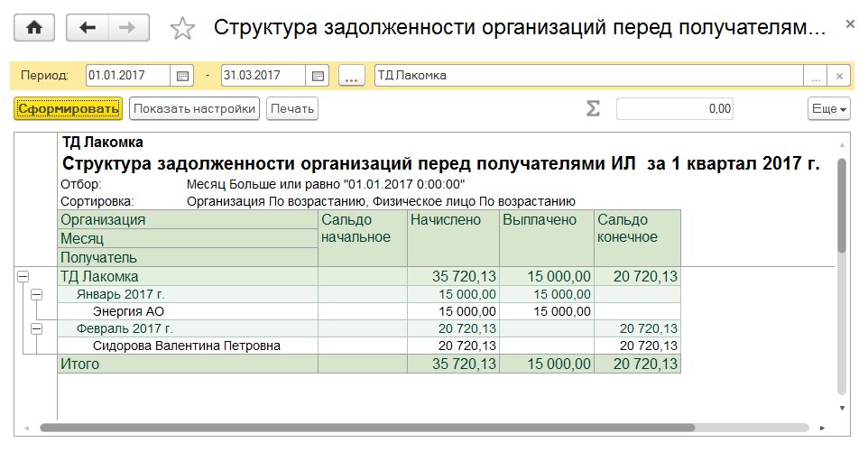Screen dimensions: 868x452
Task: Open calendar picker for start date
Action: tap(183, 76)
